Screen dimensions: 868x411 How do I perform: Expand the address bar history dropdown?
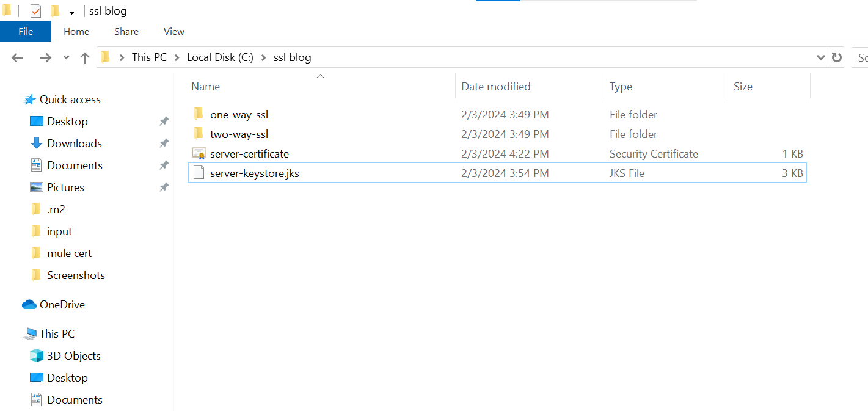(x=820, y=57)
